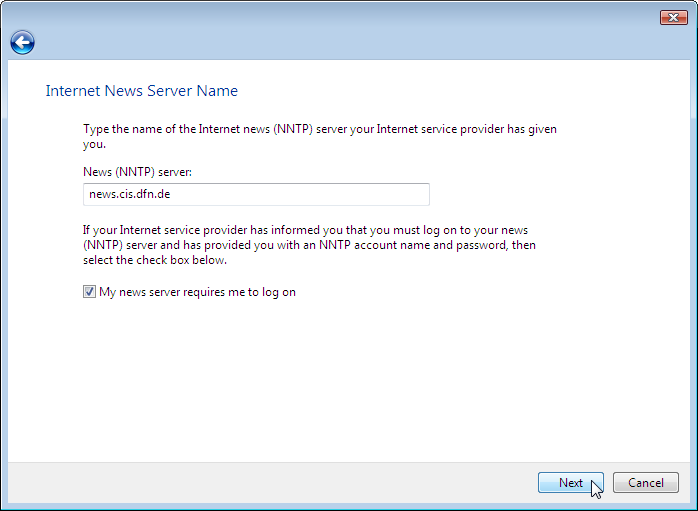Click the 'Internet News Server Name' heading
The image size is (698, 511).
(142, 91)
